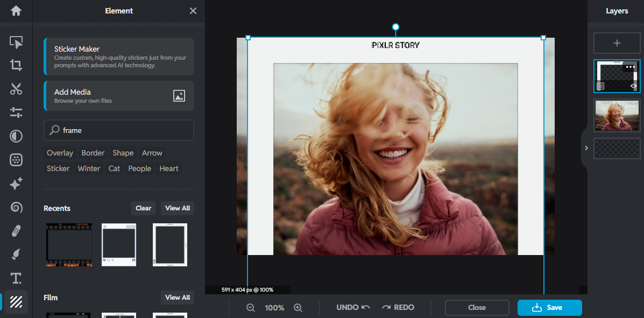Open the Adjust sliders tool
Viewport: 644px width, 318px height.
(x=16, y=112)
